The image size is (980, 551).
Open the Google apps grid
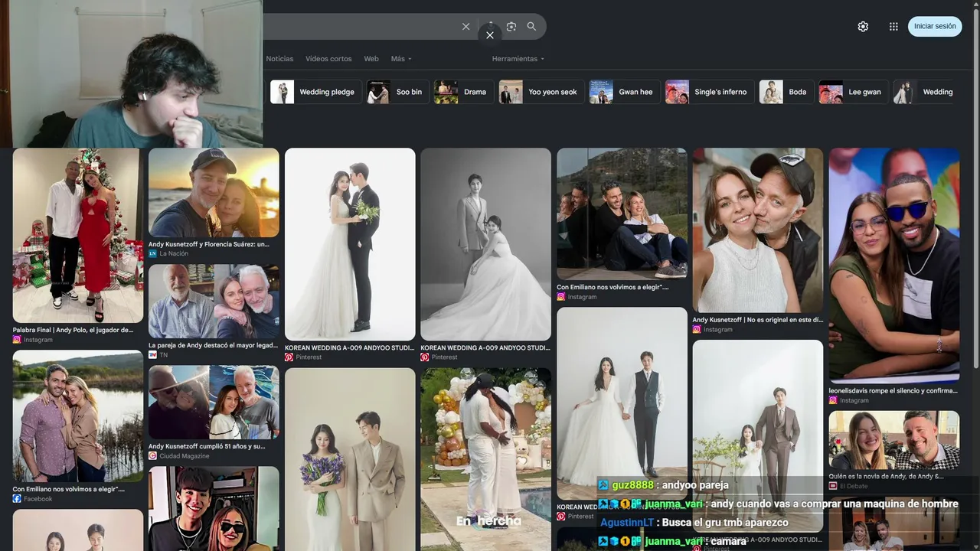point(893,26)
